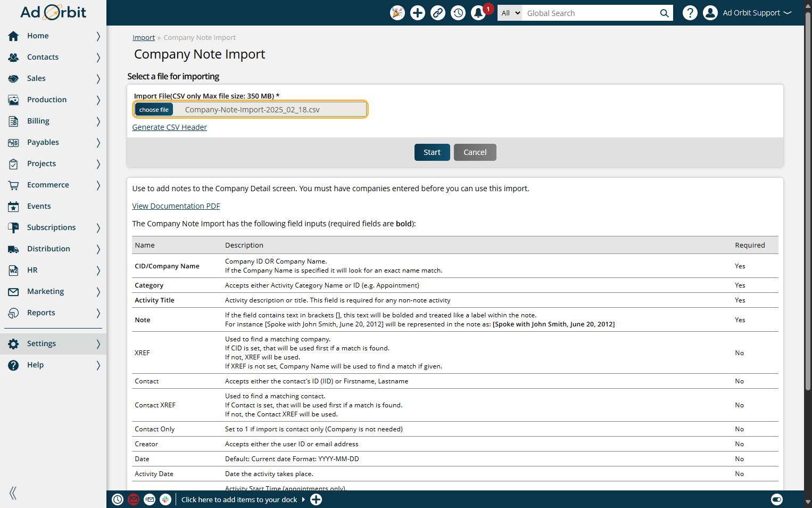The height and width of the screenshot is (508, 812).
Task: Click the Subscriptions mailbox icon in sidebar
Action: (13, 227)
